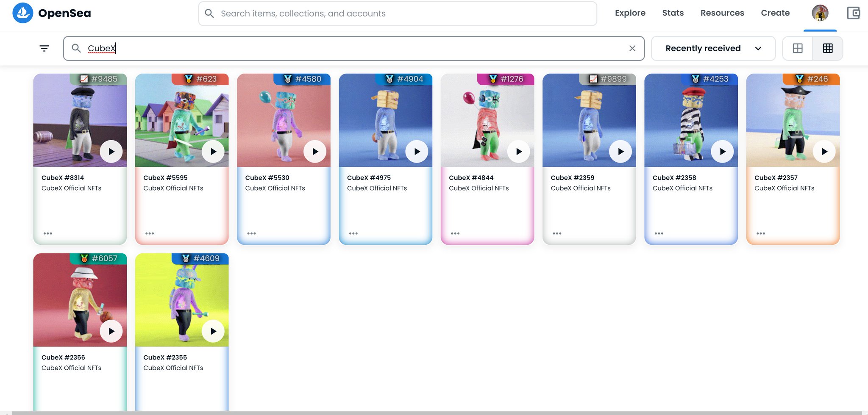The width and height of the screenshot is (868, 415).
Task: Play the CubeX #8314 video
Action: click(x=111, y=151)
